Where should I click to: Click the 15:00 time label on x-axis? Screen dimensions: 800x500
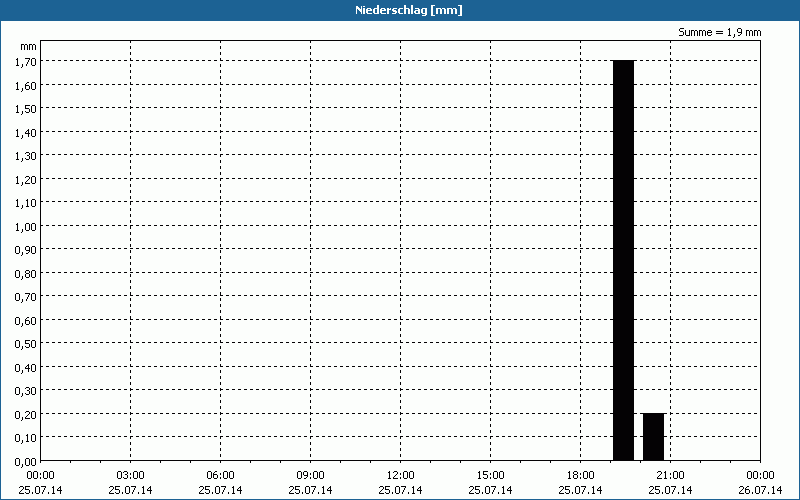click(x=490, y=476)
